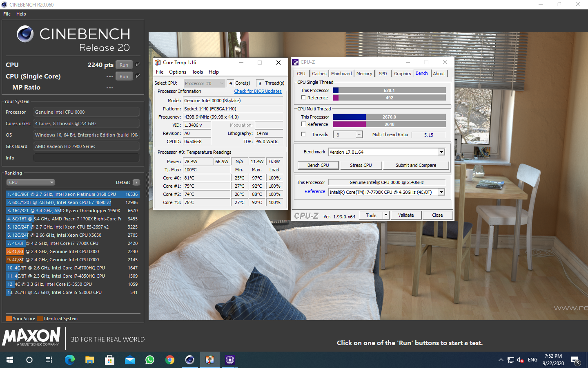This screenshot has height=368, width=588.
Task: Open WhatsApp from the taskbar
Action: [150, 360]
